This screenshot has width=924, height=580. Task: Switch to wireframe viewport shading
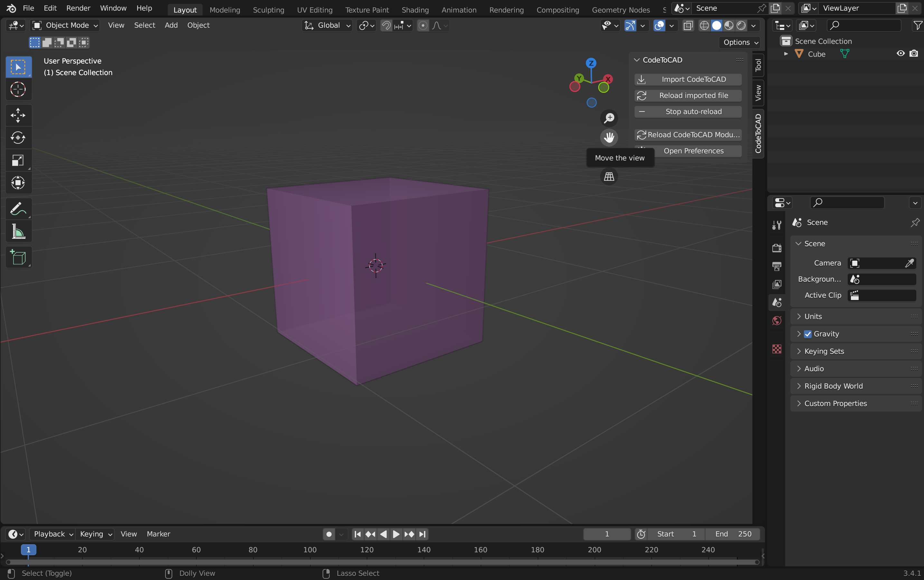pyautogui.click(x=704, y=26)
